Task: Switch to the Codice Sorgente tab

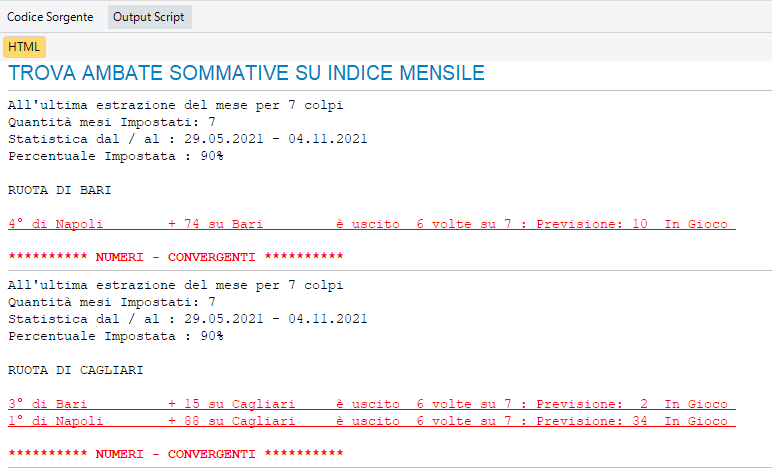Action: [x=50, y=17]
